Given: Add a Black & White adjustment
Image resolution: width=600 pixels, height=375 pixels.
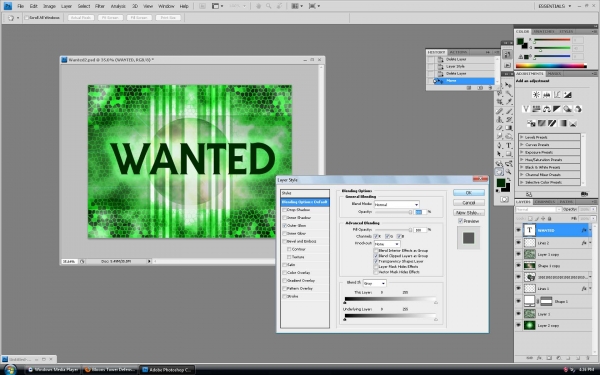Looking at the screenshot, I should click(557, 109).
